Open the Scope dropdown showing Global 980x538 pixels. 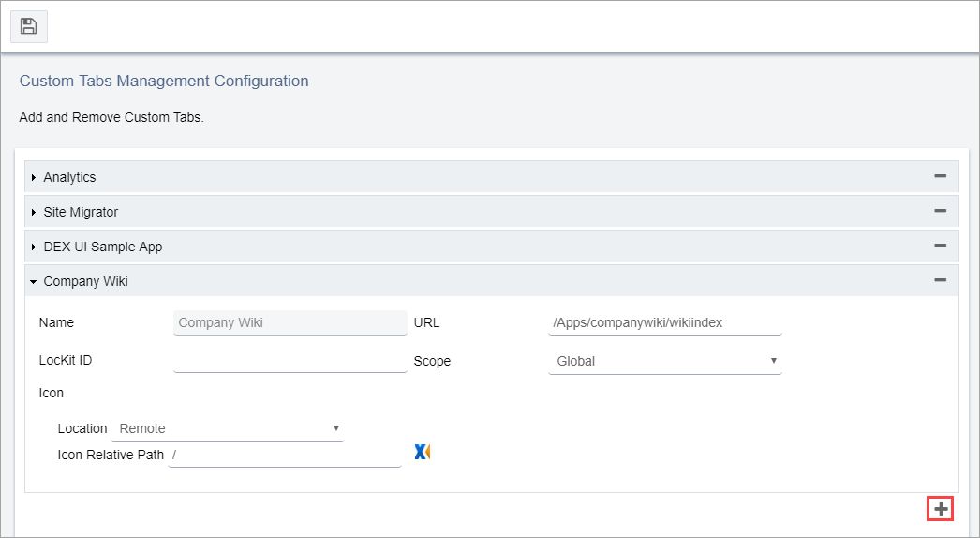[x=665, y=361]
